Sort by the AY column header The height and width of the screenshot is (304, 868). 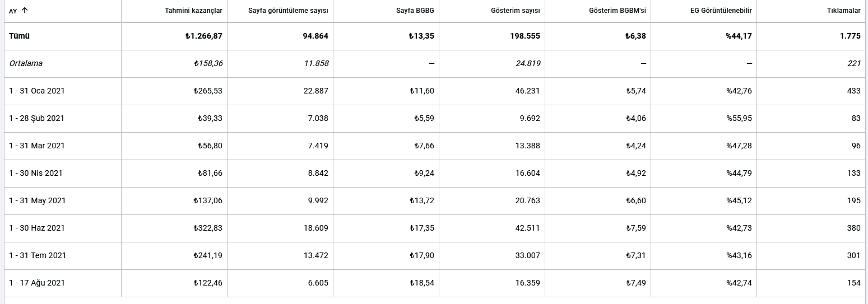click(x=13, y=11)
